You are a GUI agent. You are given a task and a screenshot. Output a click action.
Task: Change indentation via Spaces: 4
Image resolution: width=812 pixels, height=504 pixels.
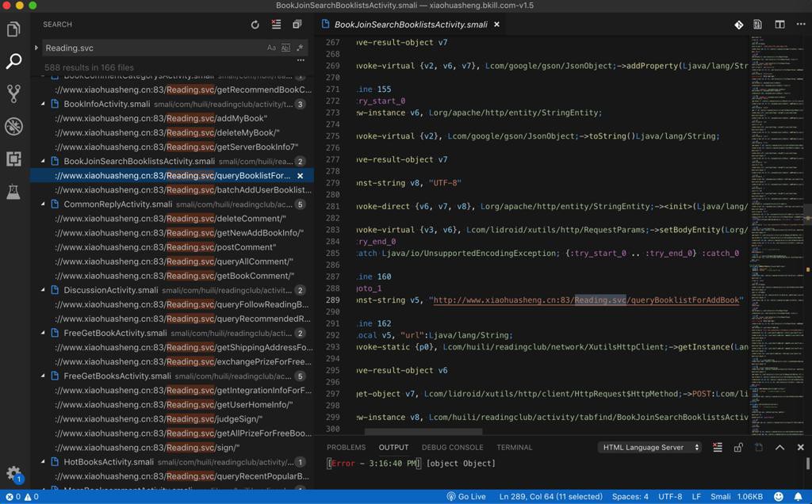[x=630, y=497]
